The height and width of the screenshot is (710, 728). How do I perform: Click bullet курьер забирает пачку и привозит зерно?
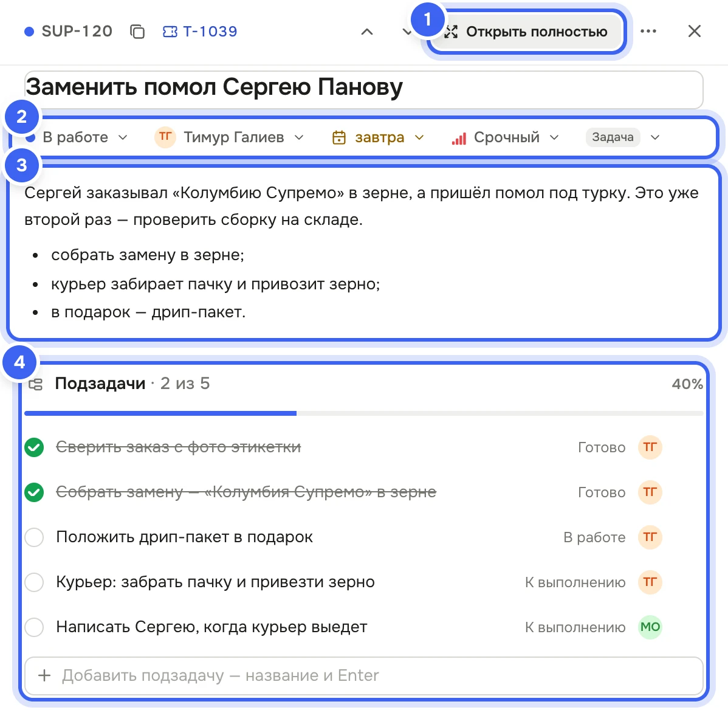pyautogui.click(x=216, y=284)
